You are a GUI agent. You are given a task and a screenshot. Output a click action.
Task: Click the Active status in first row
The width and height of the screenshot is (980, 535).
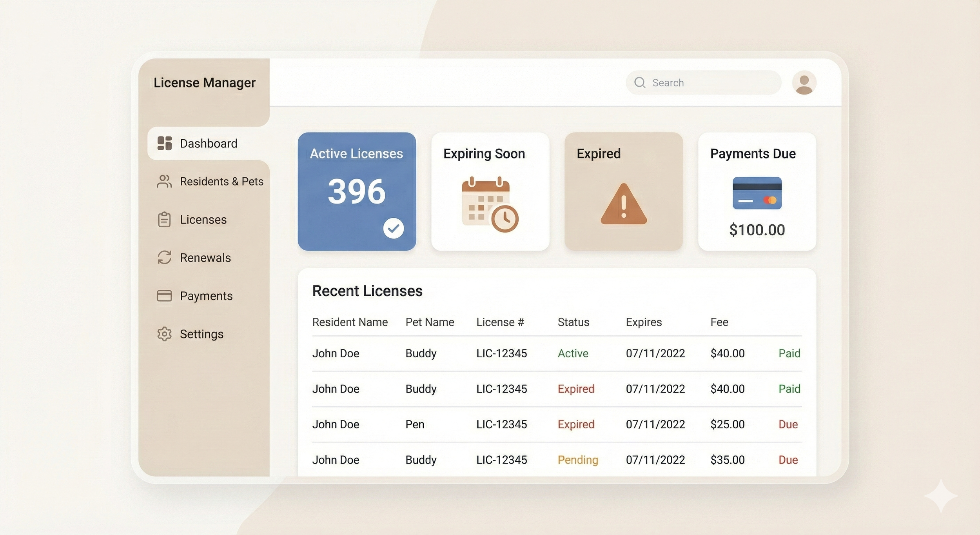(573, 353)
